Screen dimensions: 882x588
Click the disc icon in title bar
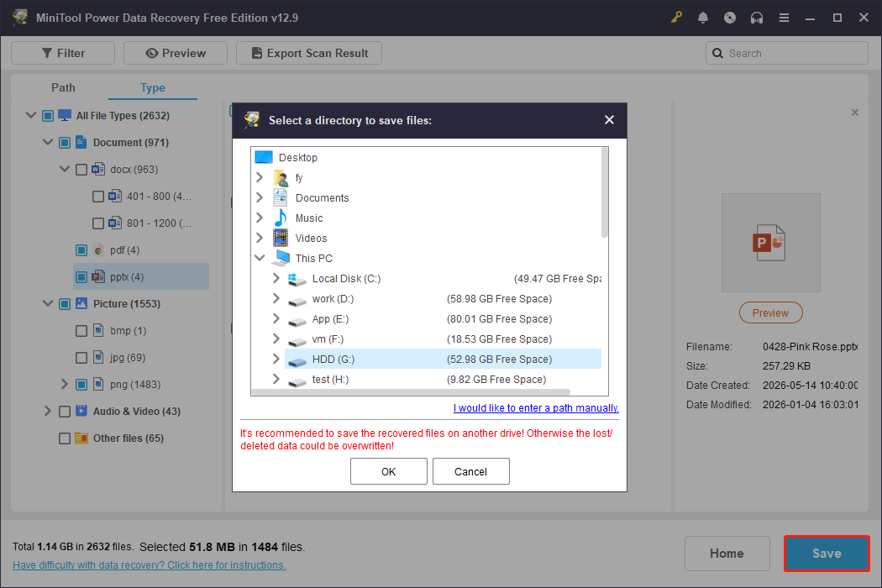(730, 18)
